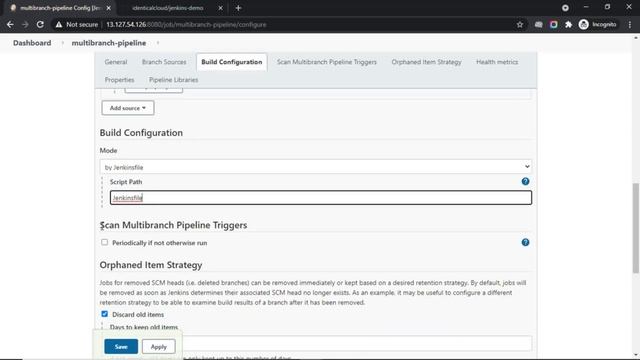Open Health metrics tab
640x360 pixels.
497,62
